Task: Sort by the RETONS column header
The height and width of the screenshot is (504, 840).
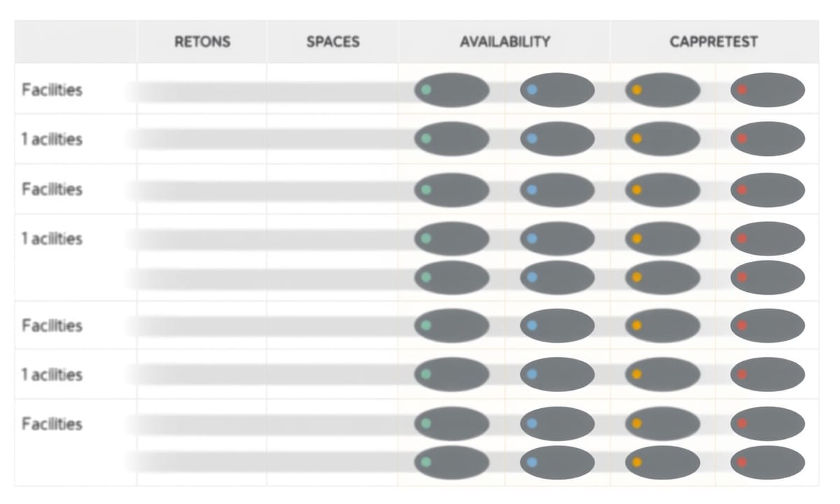Action: [x=202, y=42]
